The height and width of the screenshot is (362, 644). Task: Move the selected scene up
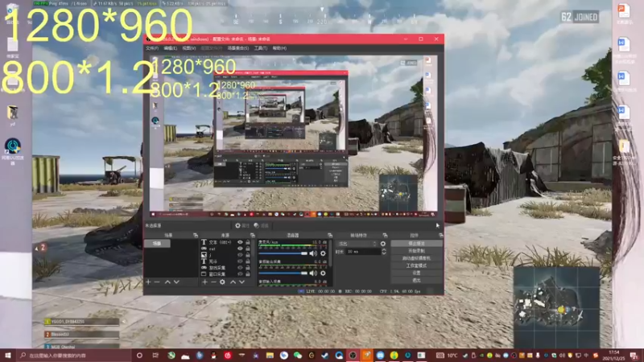(x=167, y=282)
